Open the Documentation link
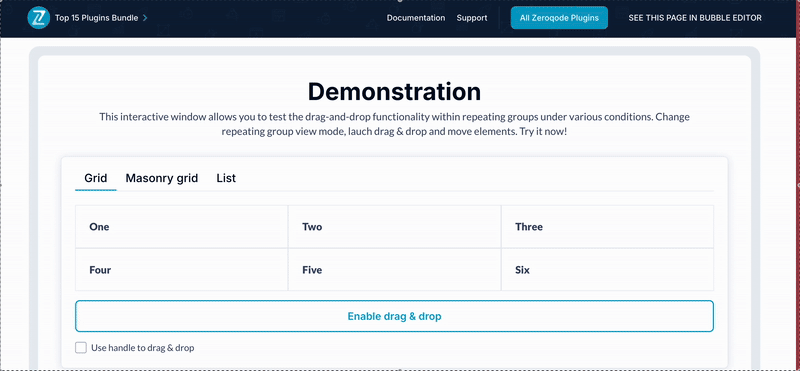This screenshot has height=371, width=800. pos(416,18)
